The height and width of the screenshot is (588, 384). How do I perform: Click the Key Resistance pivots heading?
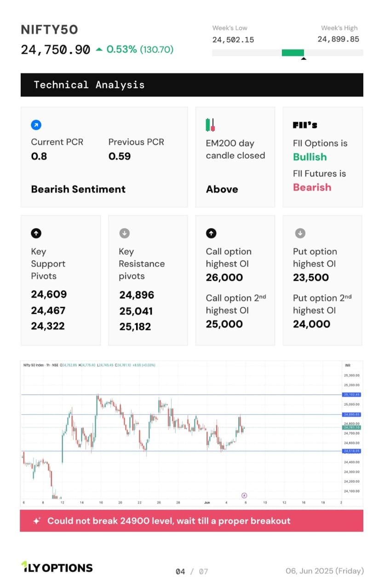[x=142, y=264]
